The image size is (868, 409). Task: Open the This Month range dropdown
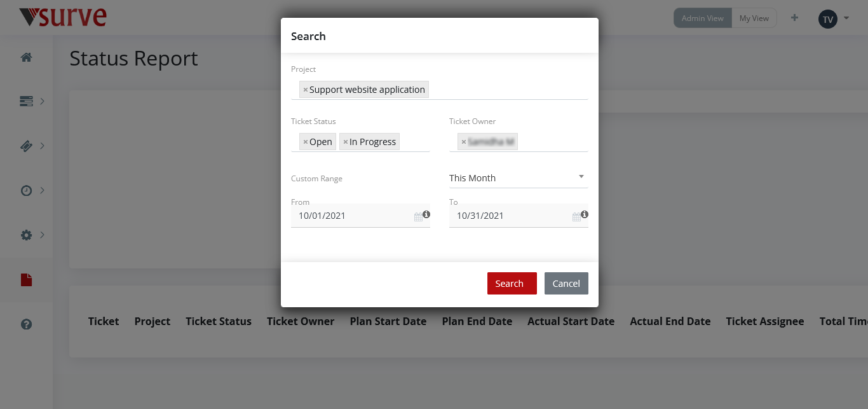519,178
